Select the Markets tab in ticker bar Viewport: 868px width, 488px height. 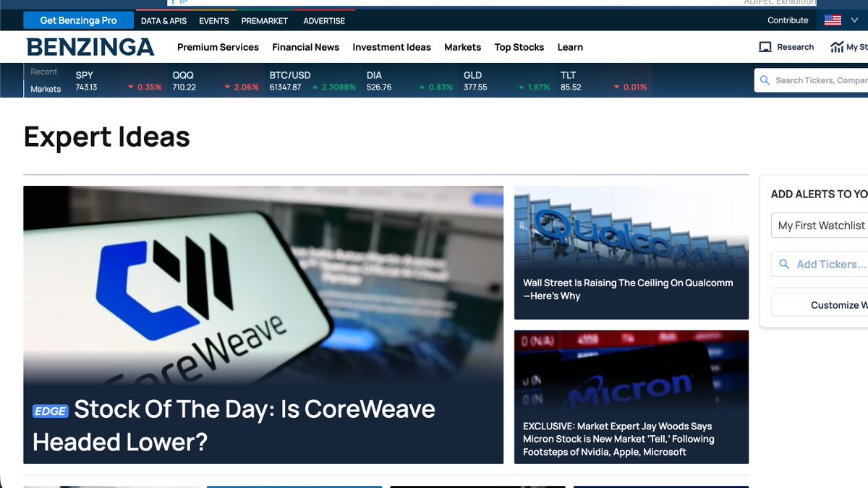click(46, 89)
